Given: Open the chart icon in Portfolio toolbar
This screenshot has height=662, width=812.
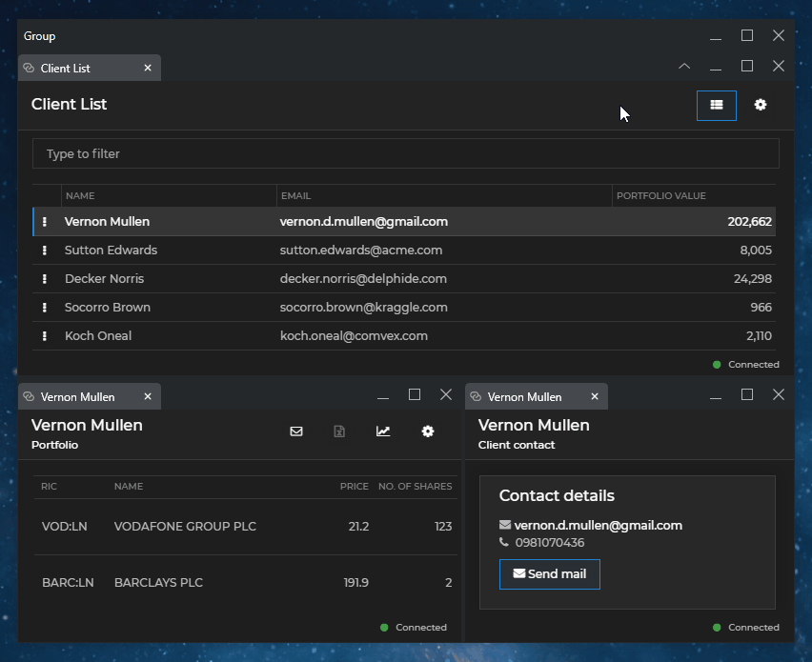Looking at the screenshot, I should (383, 431).
